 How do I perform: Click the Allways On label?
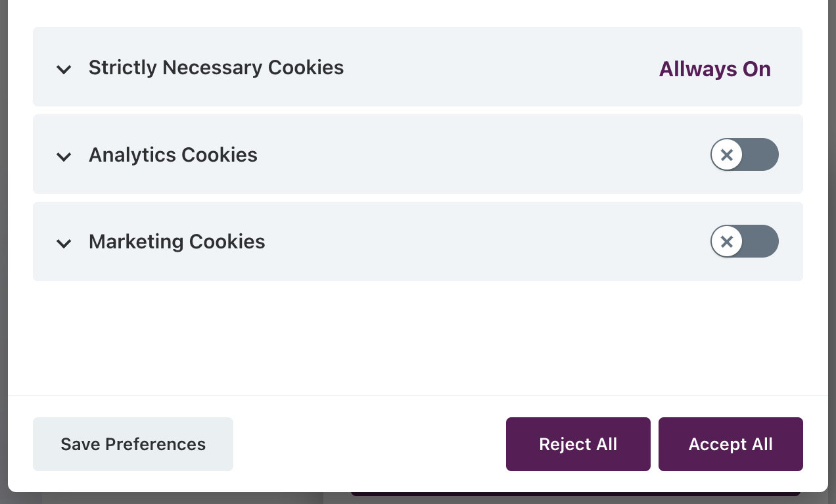(715, 69)
